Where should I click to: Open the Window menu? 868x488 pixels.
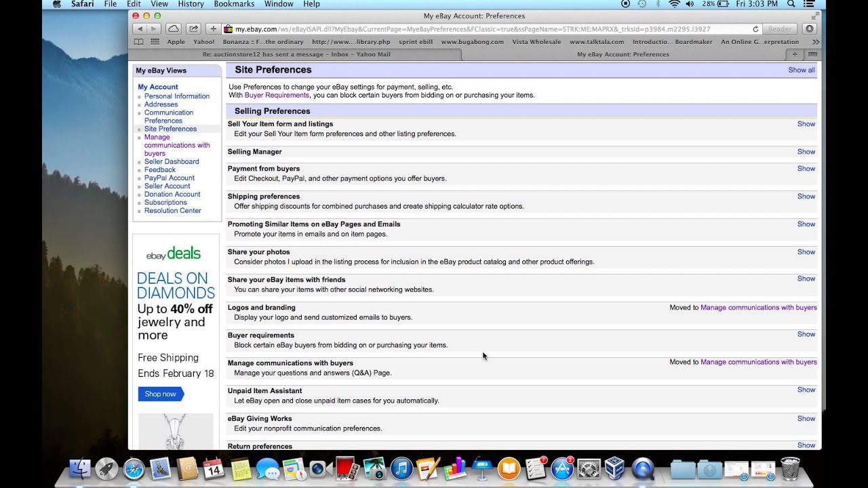pyautogui.click(x=279, y=4)
